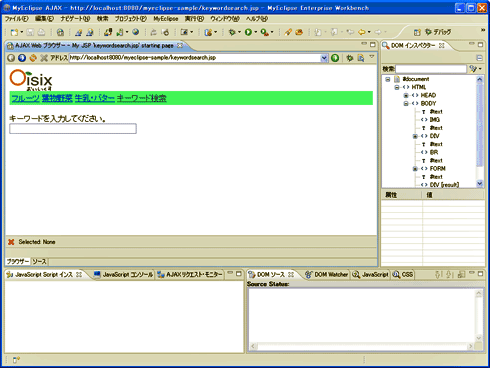Minimize the DOM Source panel

(x=472, y=273)
